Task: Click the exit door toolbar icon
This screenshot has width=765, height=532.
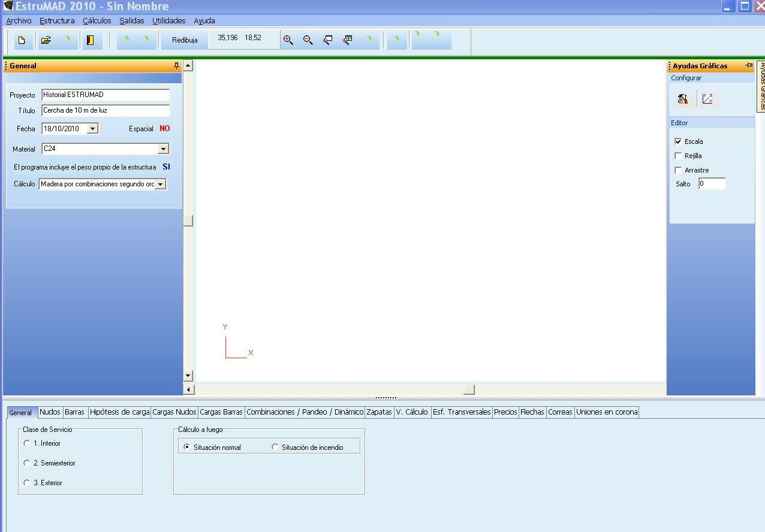Action: tap(91, 41)
